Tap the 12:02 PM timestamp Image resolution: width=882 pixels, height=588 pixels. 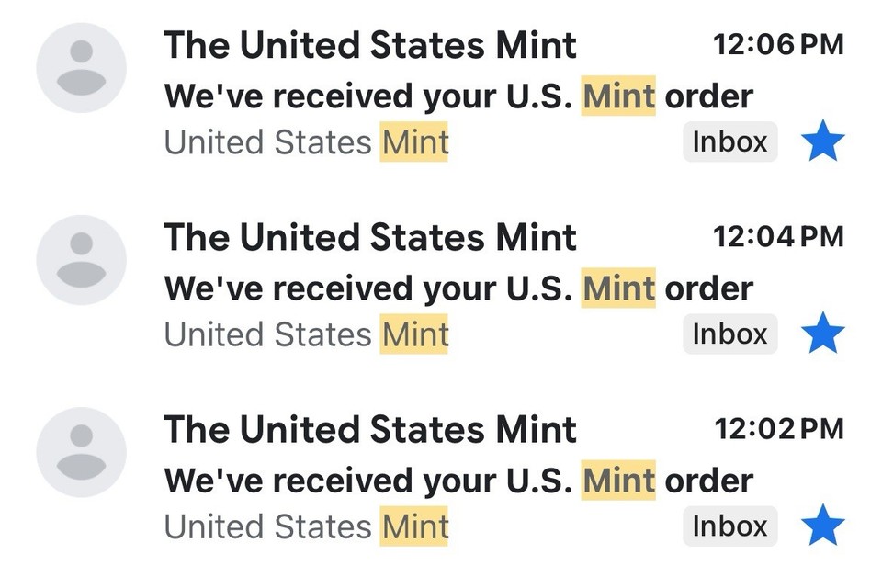[777, 428]
